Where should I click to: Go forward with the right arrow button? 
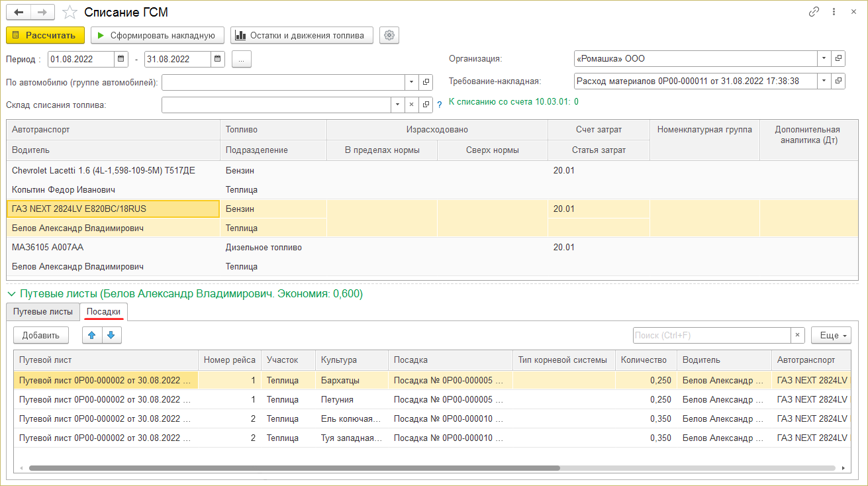43,13
